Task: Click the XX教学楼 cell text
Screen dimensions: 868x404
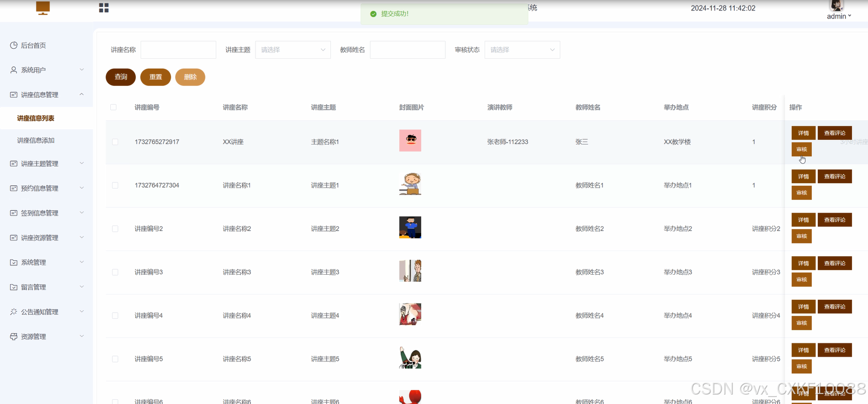Action: 677,142
